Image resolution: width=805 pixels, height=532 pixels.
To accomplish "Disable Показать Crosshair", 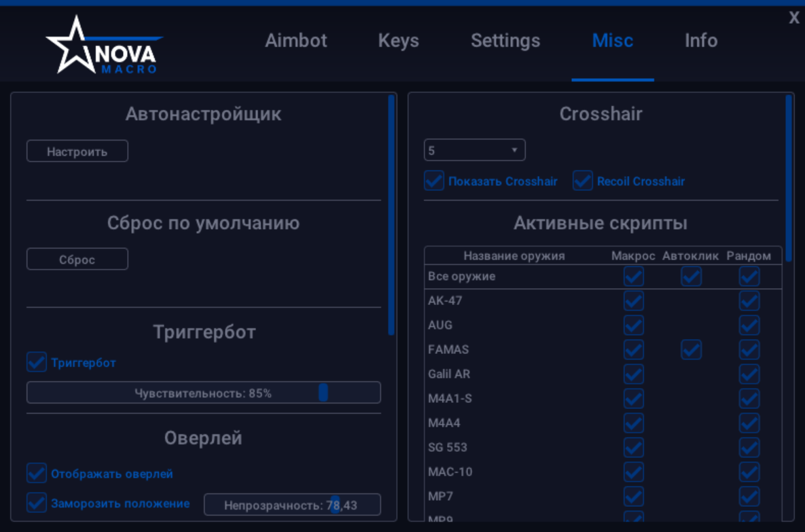I will click(433, 181).
